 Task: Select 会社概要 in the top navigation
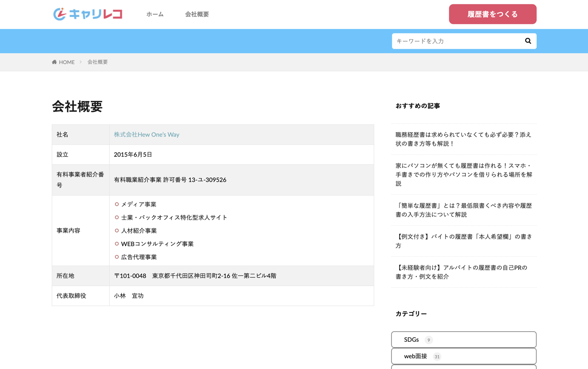tap(197, 14)
